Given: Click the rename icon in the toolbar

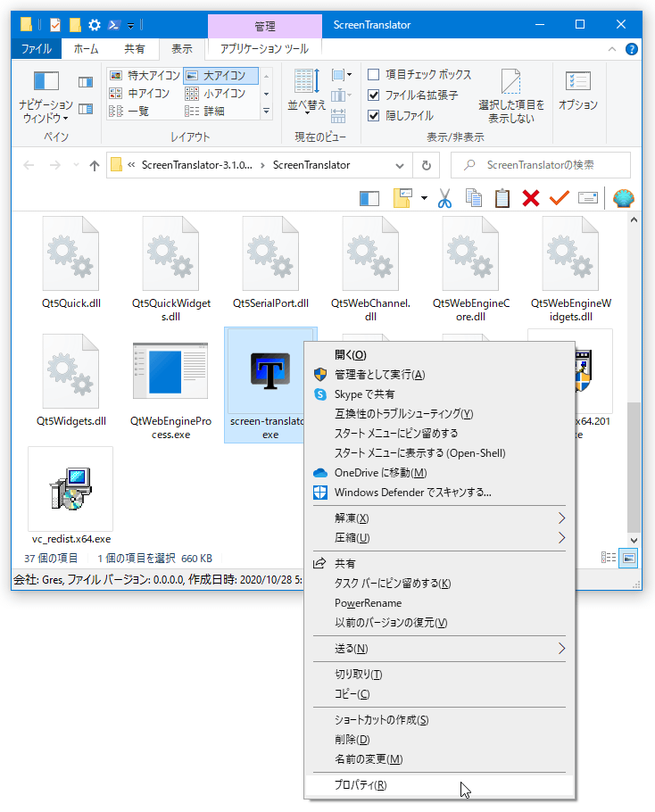Looking at the screenshot, I should click(588, 198).
